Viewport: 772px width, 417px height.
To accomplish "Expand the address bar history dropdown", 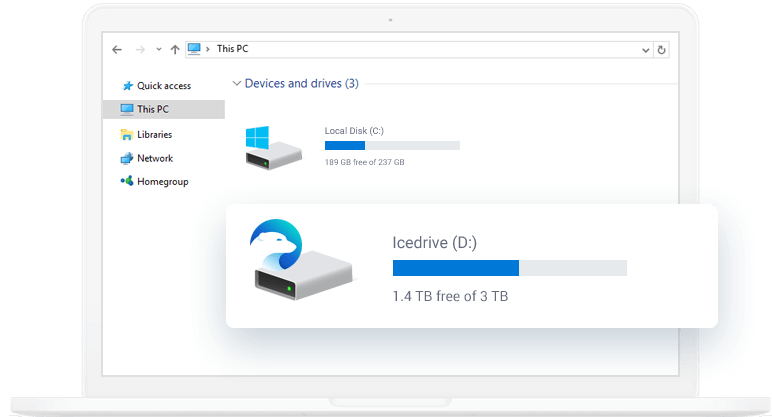I will coord(645,49).
